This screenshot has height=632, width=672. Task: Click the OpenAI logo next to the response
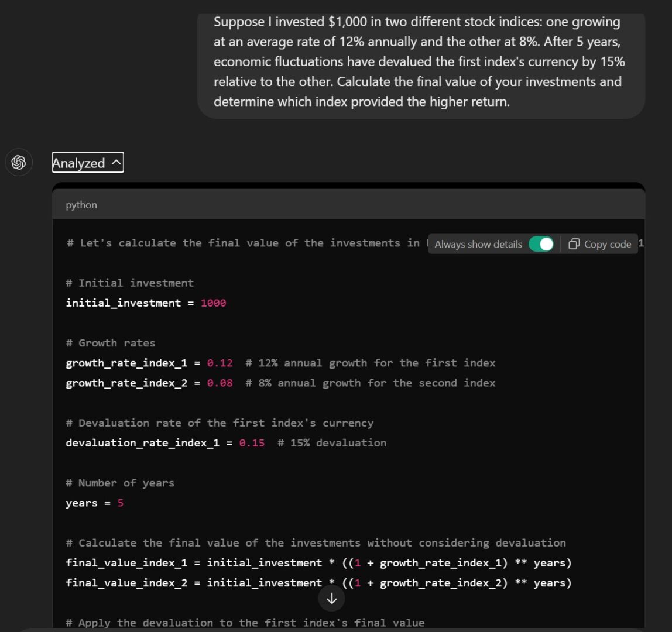tap(18, 162)
